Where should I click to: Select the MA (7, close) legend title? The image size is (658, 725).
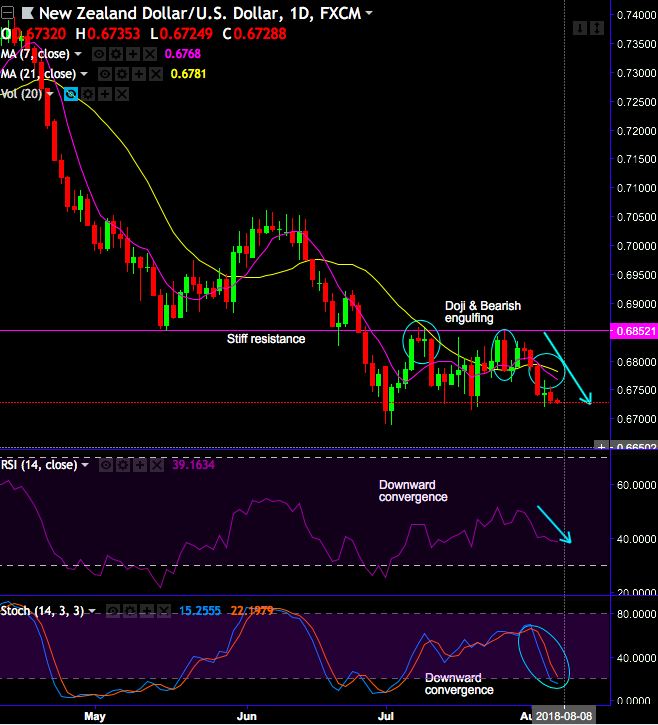click(x=35, y=54)
